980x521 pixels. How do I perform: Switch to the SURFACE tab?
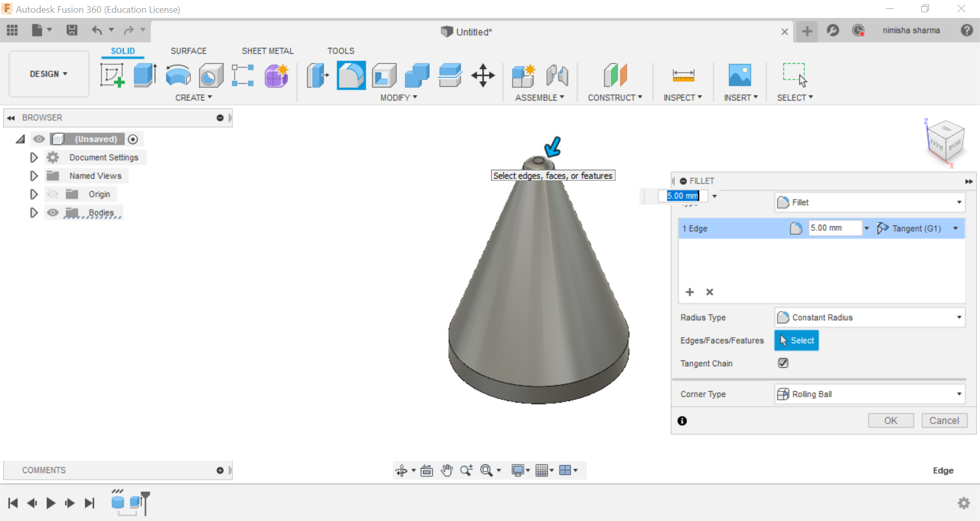(x=188, y=51)
